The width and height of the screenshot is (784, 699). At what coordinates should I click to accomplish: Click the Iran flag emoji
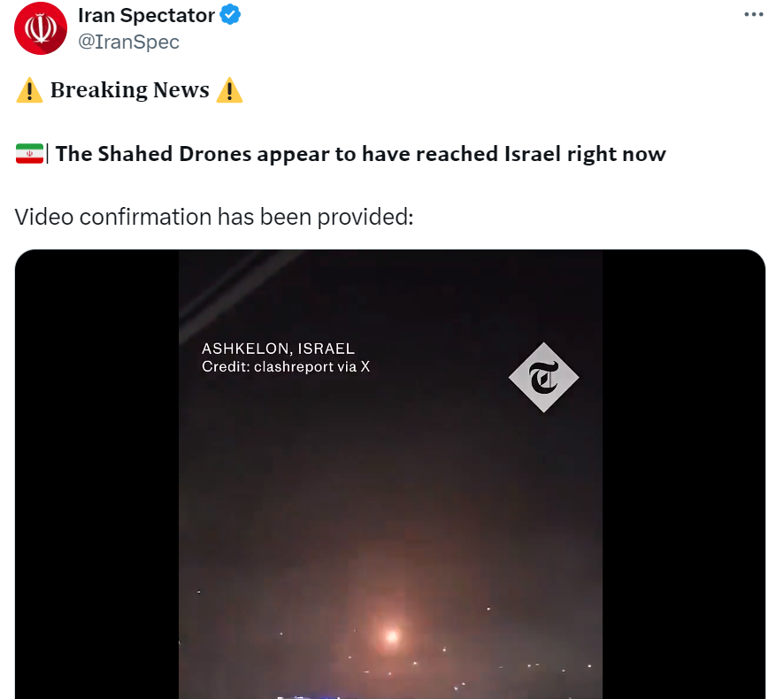click(29, 153)
